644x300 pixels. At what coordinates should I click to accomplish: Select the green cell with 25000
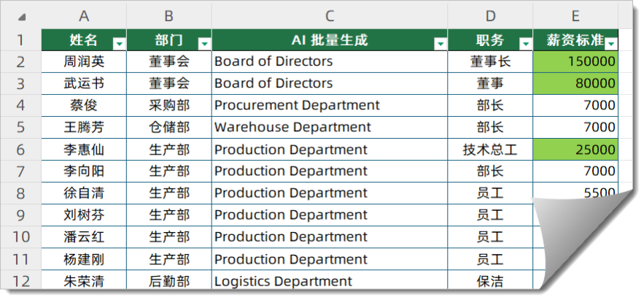pos(575,150)
